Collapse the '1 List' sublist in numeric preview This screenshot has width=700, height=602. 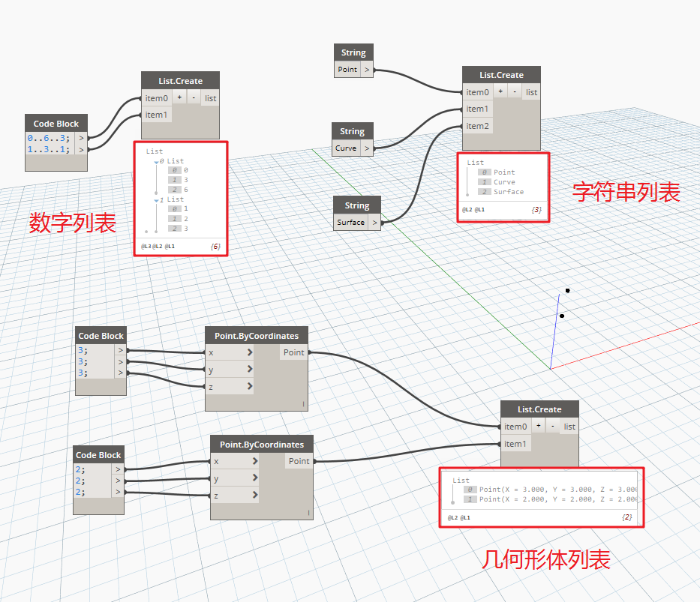tap(156, 201)
